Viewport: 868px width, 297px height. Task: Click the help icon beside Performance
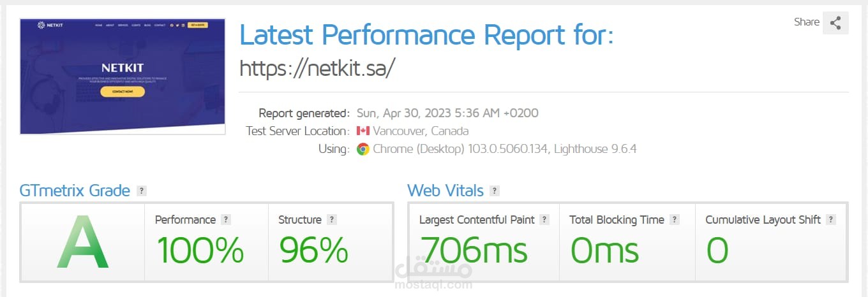coord(226,220)
